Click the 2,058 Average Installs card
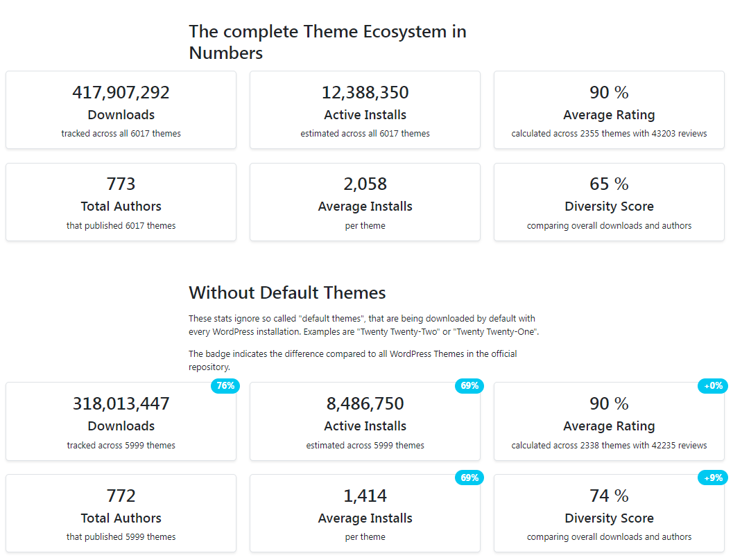 365,202
